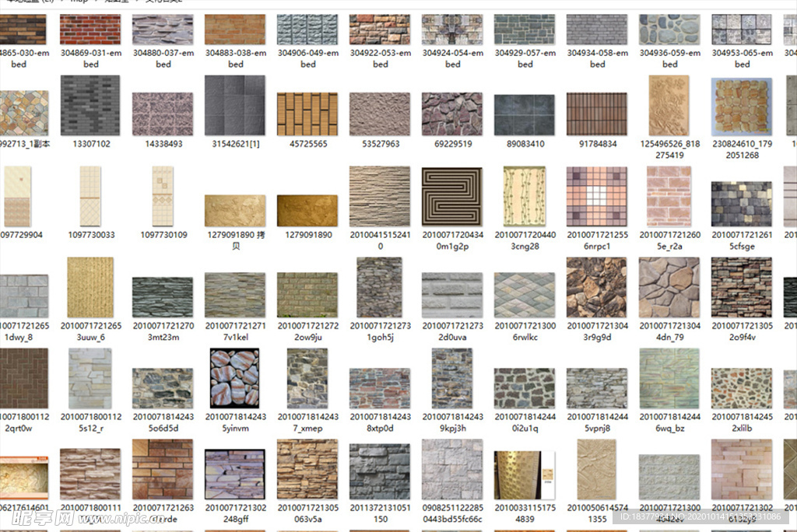Select the fieldstone thumbnail 20100718142440i2u1q
Viewport: 797px width, 532px height.
pyautogui.click(x=525, y=388)
